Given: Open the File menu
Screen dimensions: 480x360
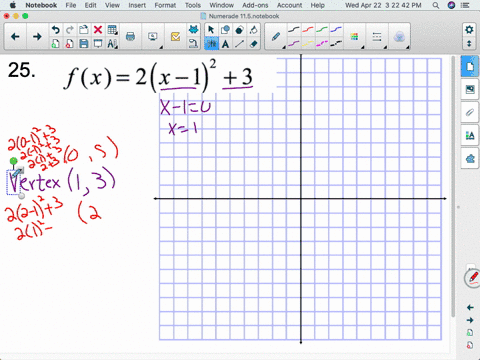Looking at the screenshot, I should coord(70,5).
